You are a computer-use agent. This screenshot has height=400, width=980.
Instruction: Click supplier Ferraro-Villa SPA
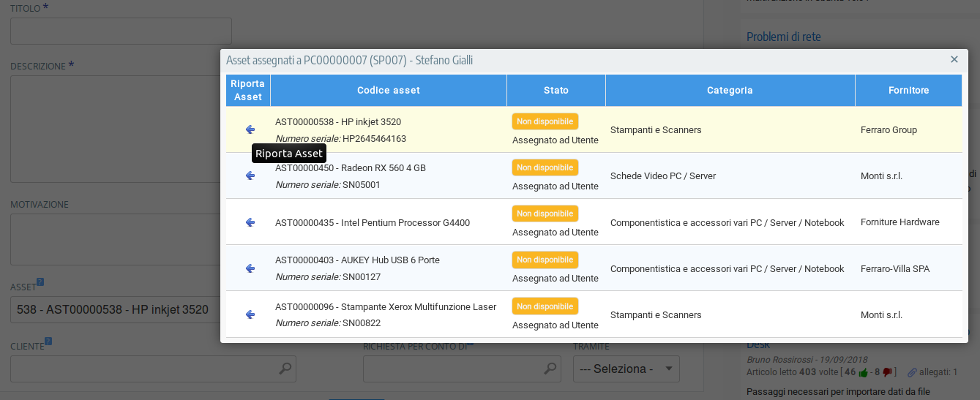click(x=895, y=269)
